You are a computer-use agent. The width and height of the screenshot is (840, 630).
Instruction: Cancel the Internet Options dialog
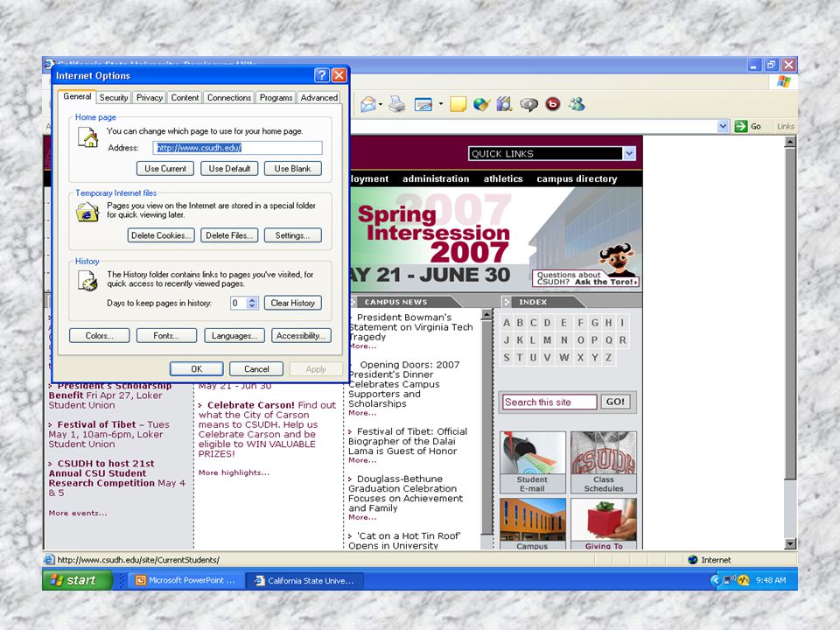pyautogui.click(x=256, y=369)
